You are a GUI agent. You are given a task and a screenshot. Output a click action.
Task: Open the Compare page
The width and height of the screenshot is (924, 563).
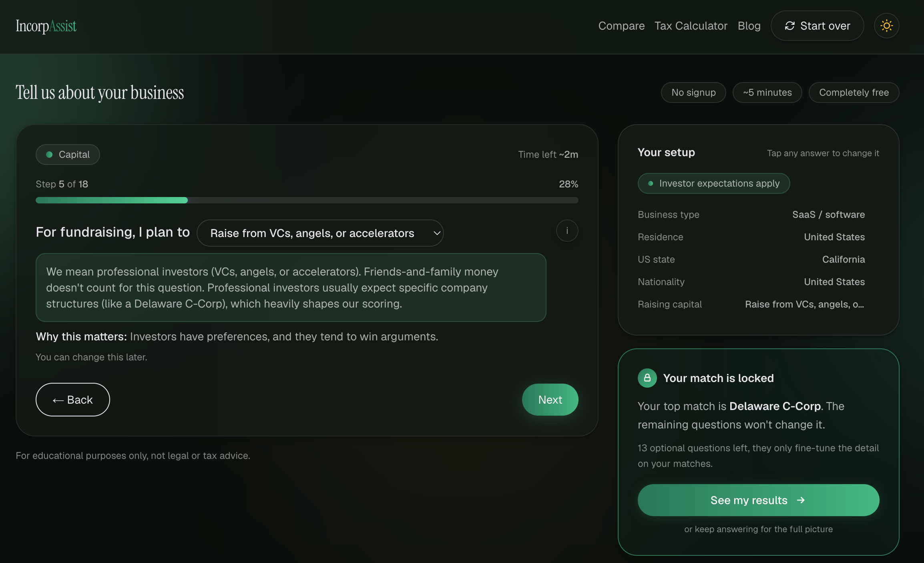621,26
